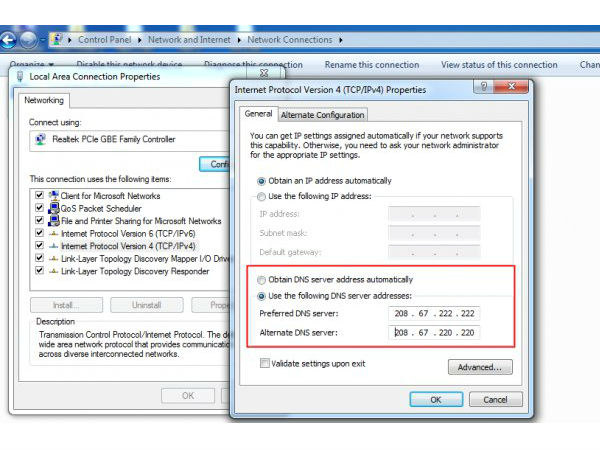Click the Forward navigation arrow button
Image resolution: width=600 pixels, height=450 pixels.
click(29, 41)
